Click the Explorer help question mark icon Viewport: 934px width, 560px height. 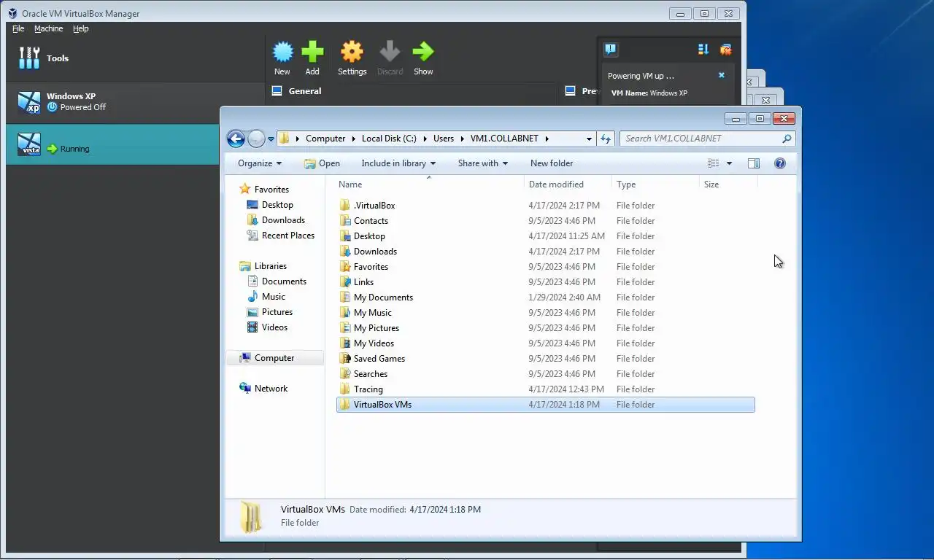pos(779,163)
